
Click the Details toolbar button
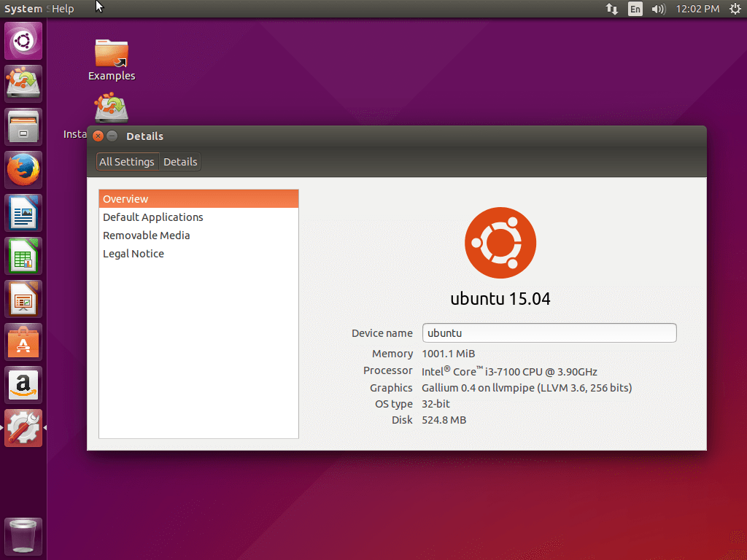180,161
